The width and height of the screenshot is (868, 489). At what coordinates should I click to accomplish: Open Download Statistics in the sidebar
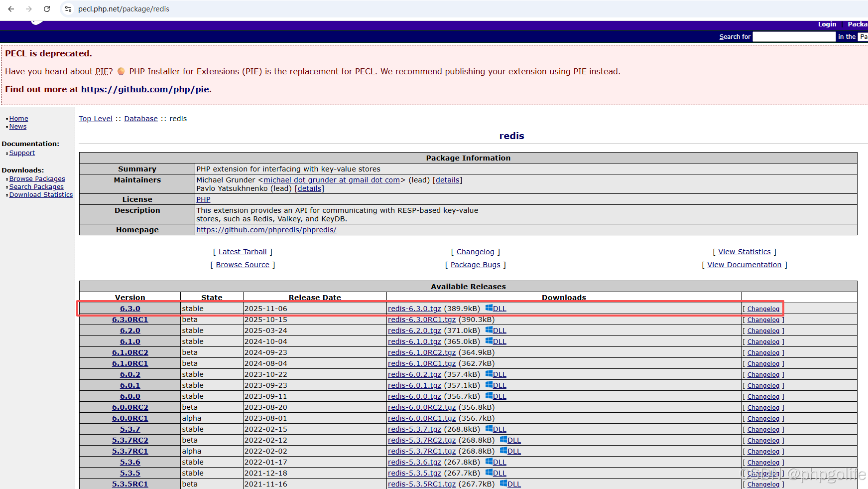[41, 195]
